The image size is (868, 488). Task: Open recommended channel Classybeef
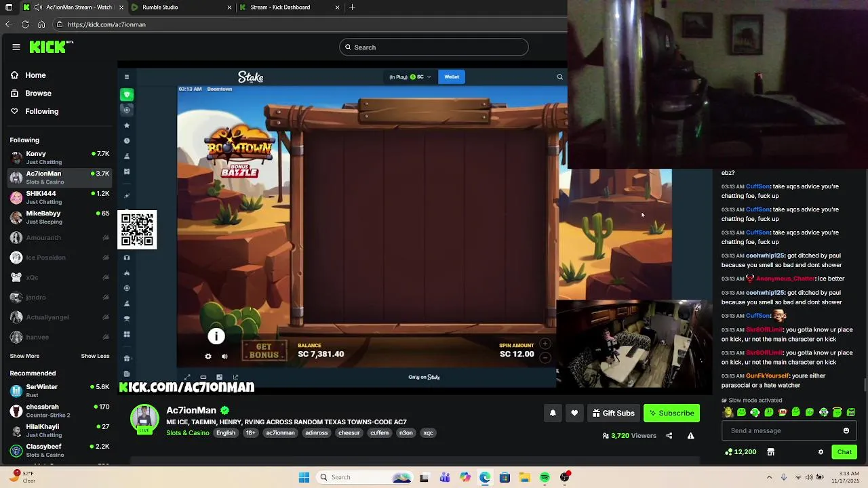[59, 451]
